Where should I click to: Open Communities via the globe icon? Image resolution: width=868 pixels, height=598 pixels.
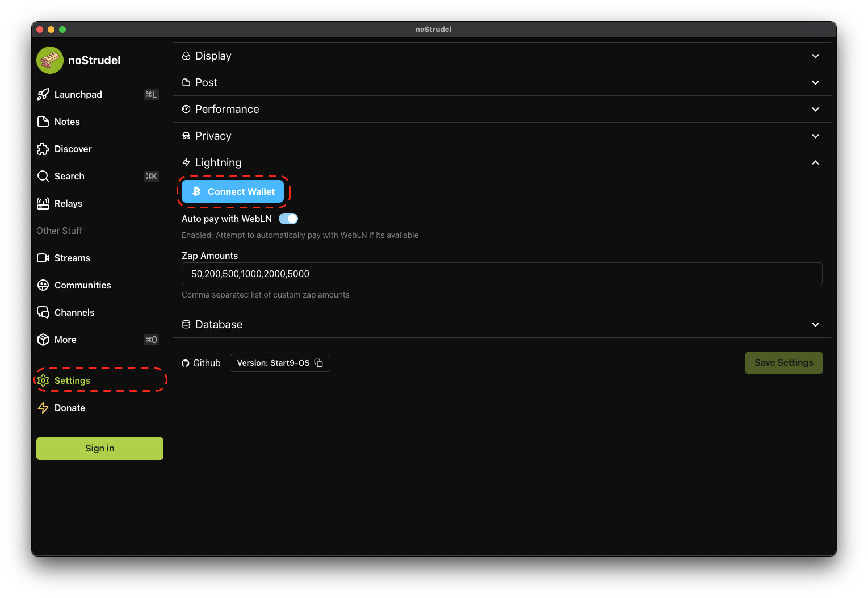pos(44,285)
